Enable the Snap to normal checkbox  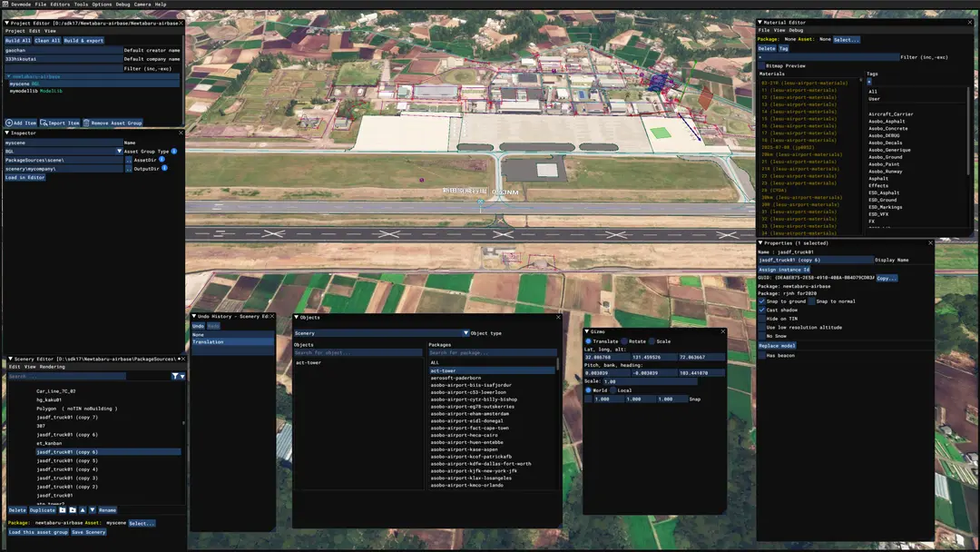pyautogui.click(x=811, y=301)
